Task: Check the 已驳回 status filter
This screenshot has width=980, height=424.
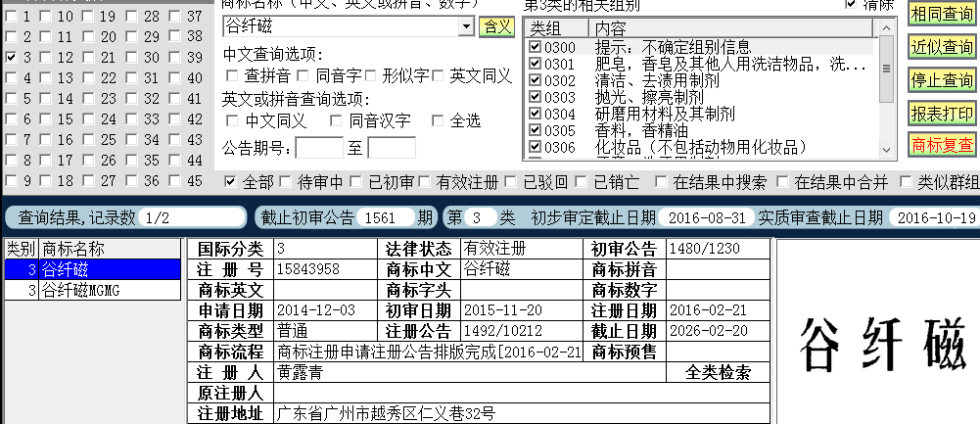Action: coord(511,182)
